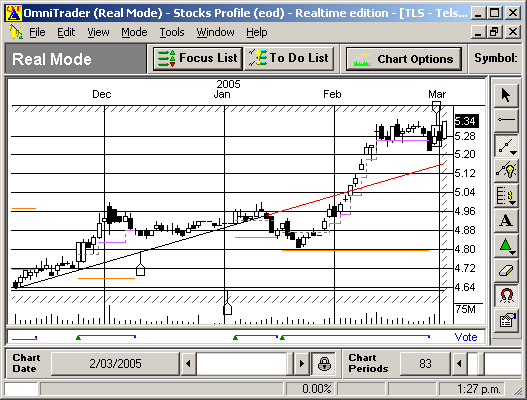Viewport: 527px width, 400px height.
Task: Open Chart Options
Action: [404, 59]
